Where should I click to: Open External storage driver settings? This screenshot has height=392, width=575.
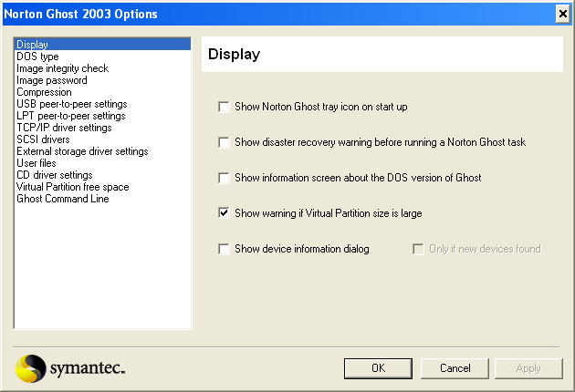click(x=82, y=151)
